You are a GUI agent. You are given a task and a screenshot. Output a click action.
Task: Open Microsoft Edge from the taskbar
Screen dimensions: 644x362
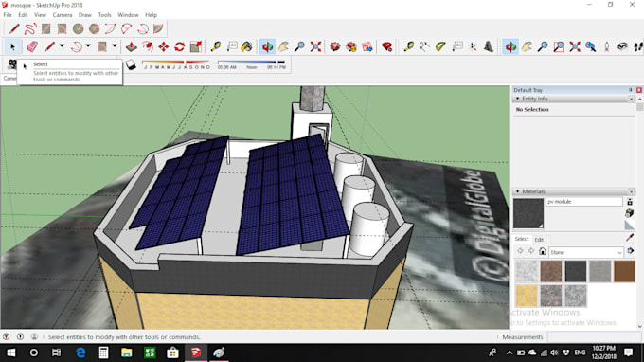tap(80, 353)
